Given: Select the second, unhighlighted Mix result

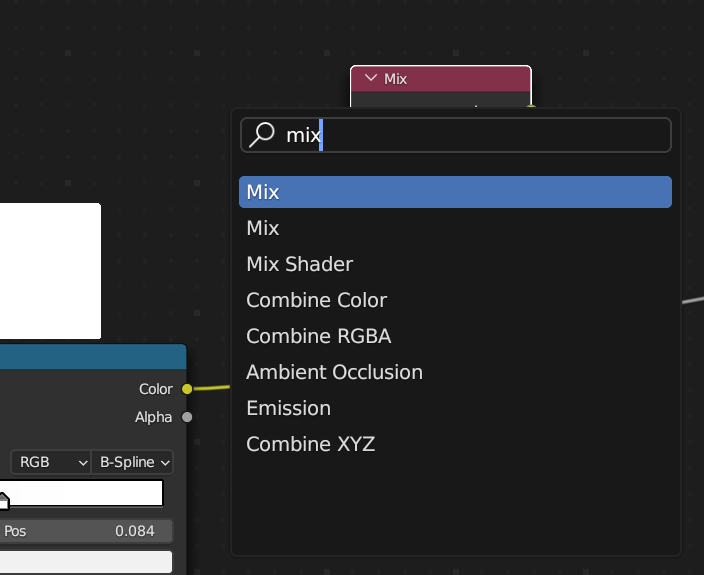Looking at the screenshot, I should pyautogui.click(x=455, y=228).
